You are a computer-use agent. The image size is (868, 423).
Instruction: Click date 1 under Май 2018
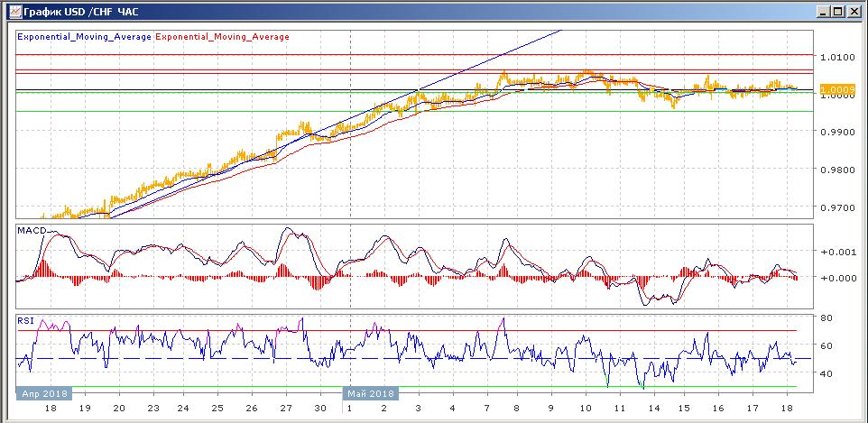tap(350, 408)
